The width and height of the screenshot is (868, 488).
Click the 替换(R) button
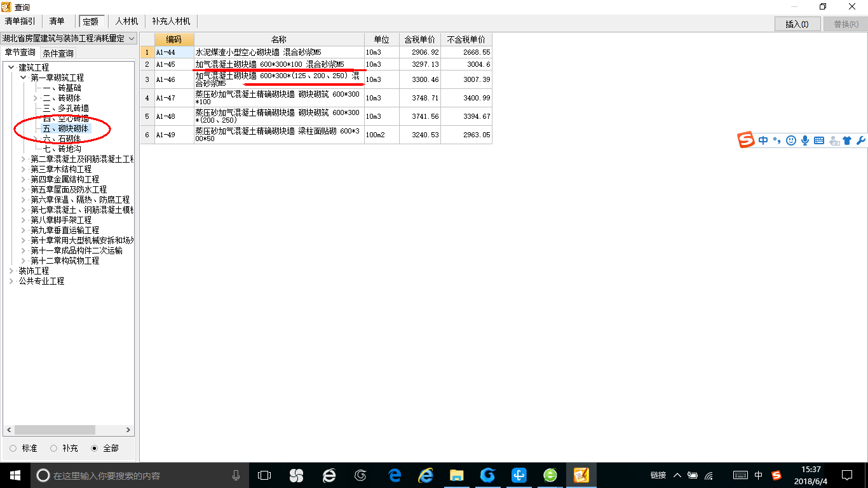pyautogui.click(x=845, y=24)
